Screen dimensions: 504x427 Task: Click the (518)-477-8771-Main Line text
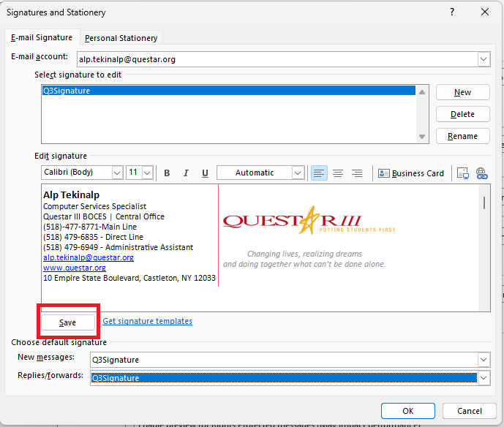pos(90,227)
